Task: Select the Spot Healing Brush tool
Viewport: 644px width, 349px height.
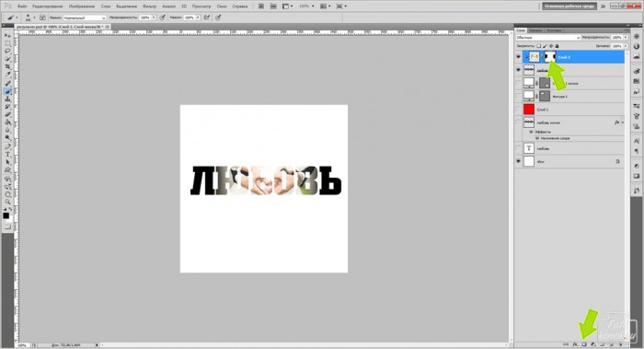Action: click(x=7, y=84)
